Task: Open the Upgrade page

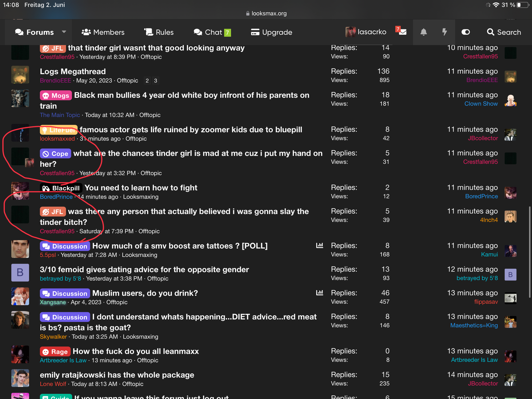Action: [271, 32]
